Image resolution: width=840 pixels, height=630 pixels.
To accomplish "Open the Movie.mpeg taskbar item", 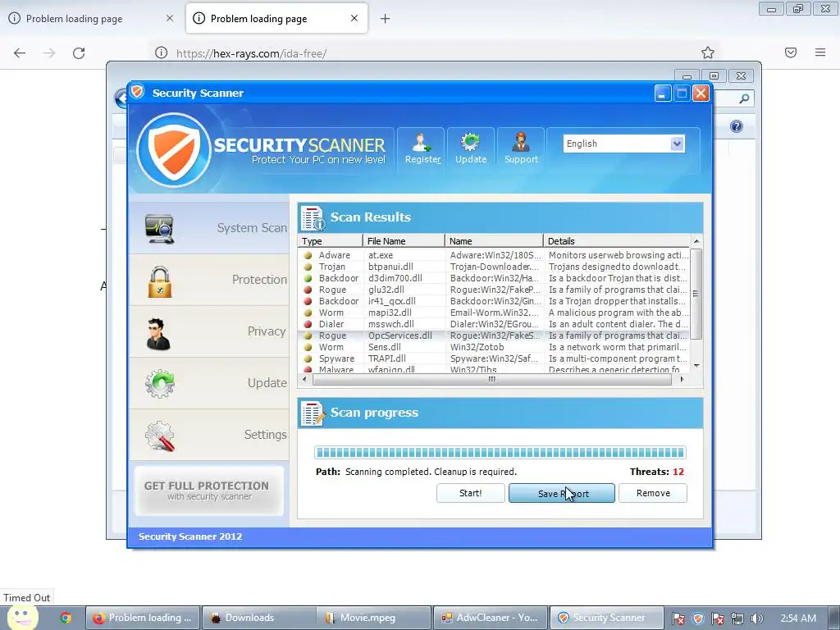I will tap(374, 618).
